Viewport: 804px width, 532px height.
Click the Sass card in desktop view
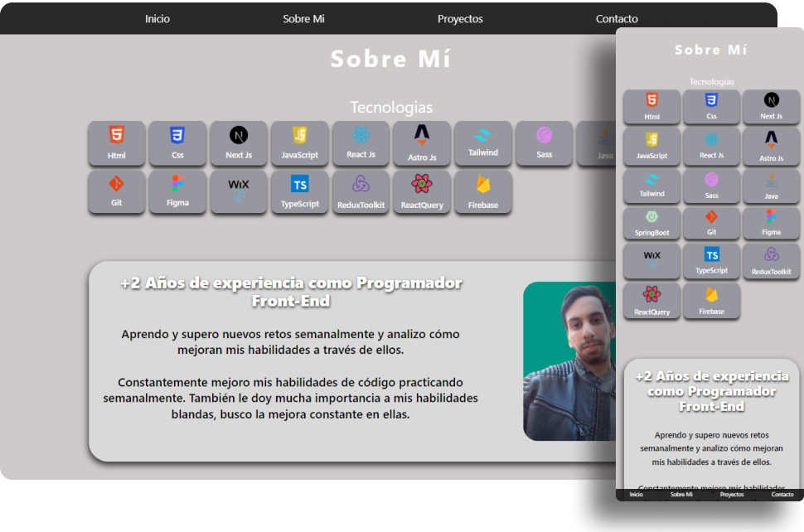pos(544,143)
